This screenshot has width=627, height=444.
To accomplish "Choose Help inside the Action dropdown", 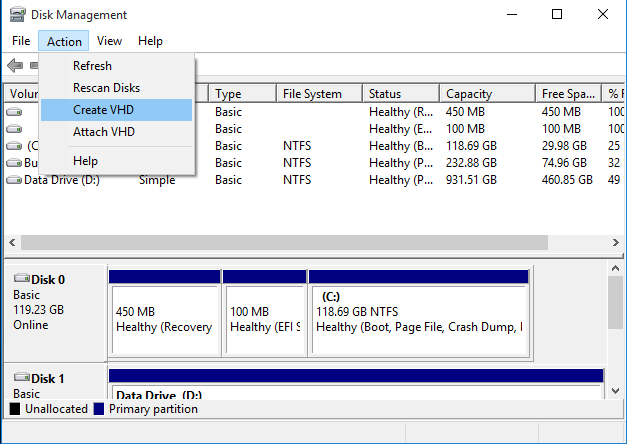I will click(116, 161).
